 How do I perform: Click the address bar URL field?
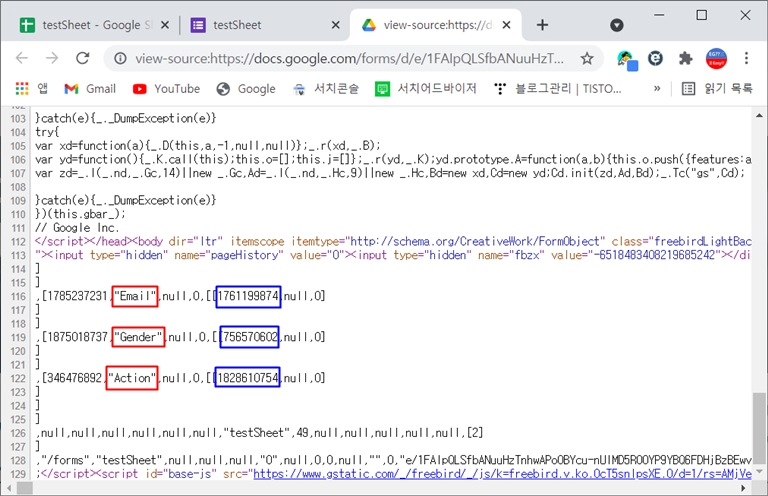[350, 59]
